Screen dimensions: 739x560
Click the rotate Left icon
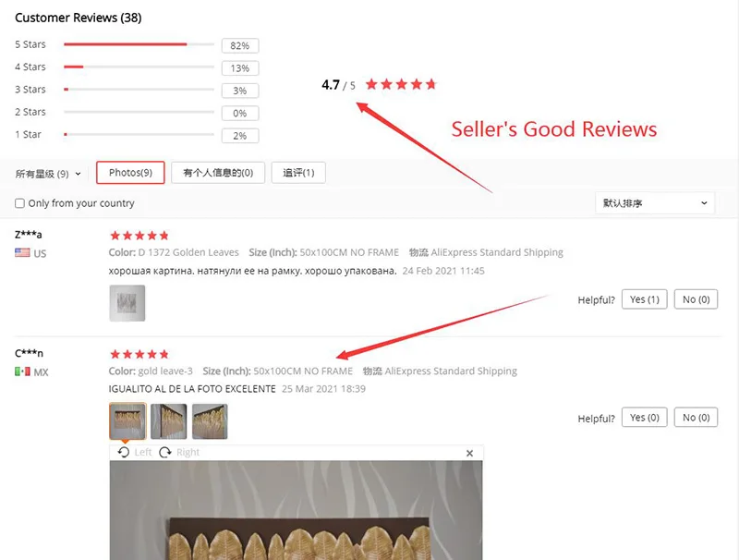tap(124, 452)
